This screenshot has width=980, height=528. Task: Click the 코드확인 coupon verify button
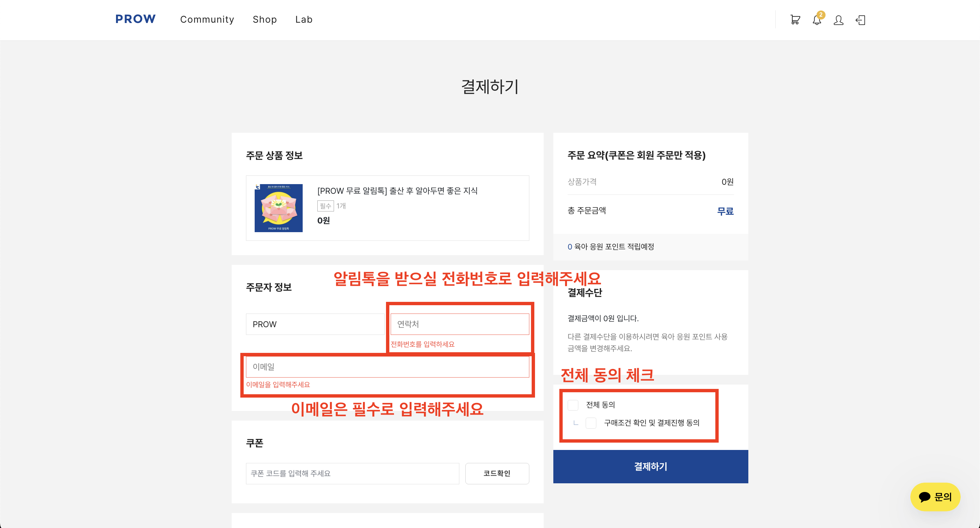point(497,473)
